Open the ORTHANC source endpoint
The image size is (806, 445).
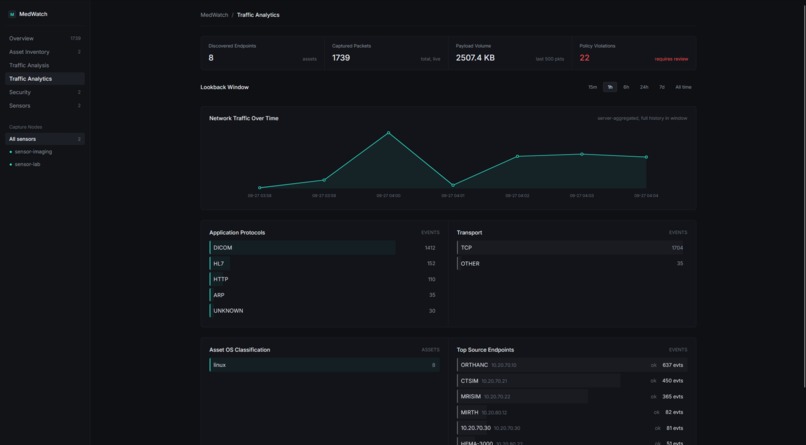click(572, 365)
